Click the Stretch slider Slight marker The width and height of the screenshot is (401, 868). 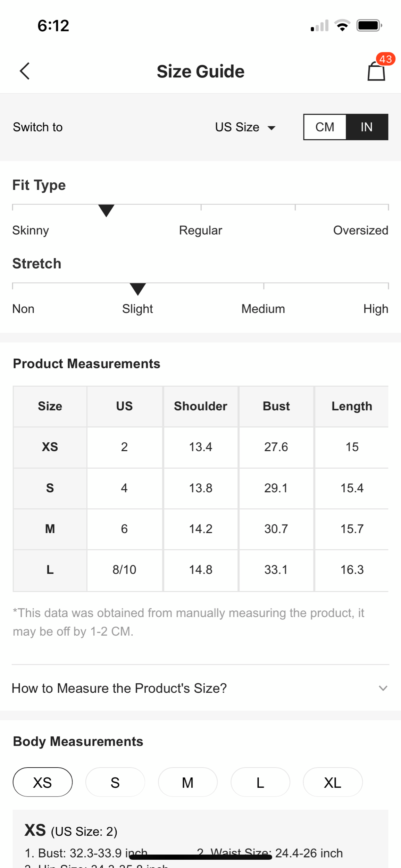click(x=138, y=289)
